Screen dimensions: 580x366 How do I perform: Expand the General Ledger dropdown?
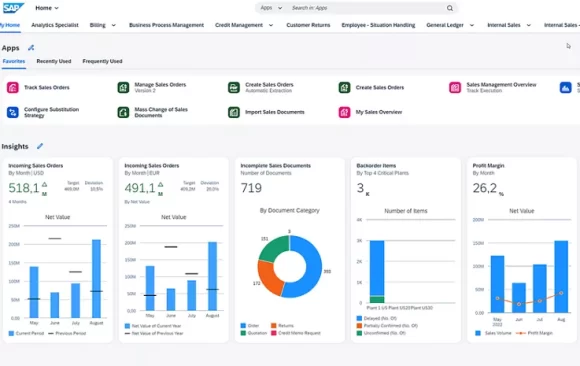coord(472,25)
